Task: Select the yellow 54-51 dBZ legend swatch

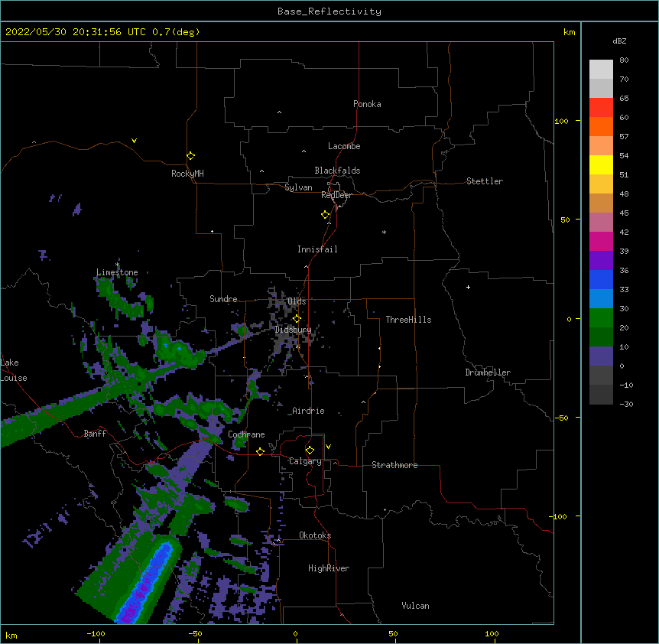Action: [601, 165]
